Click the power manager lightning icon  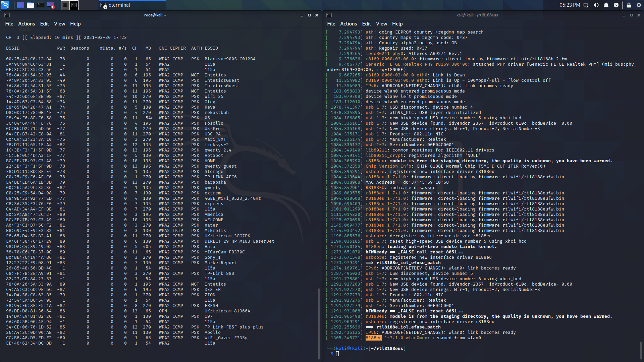pos(616,5)
